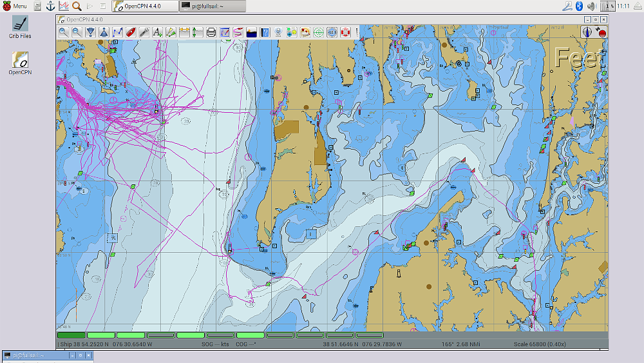Open the Raspberry Pi Menu
Screen dimensions: 644x363
(15, 6)
